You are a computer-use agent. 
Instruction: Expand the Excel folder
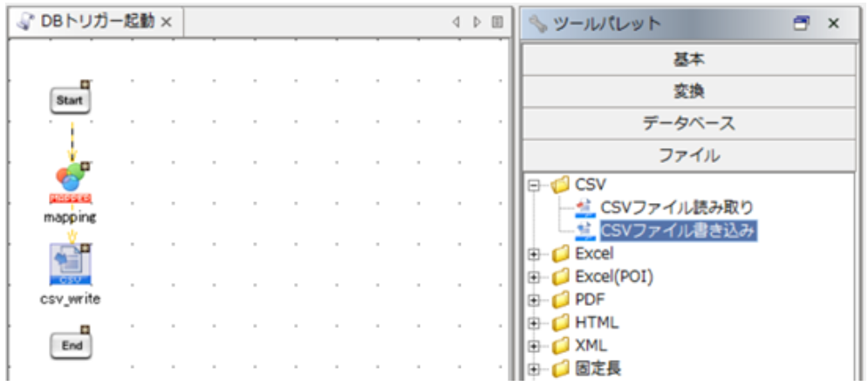pyautogui.click(x=534, y=254)
